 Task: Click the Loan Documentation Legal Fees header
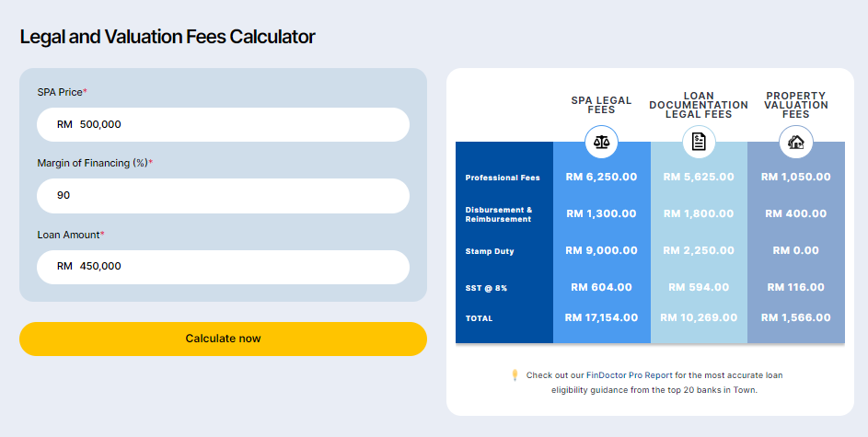click(x=699, y=105)
